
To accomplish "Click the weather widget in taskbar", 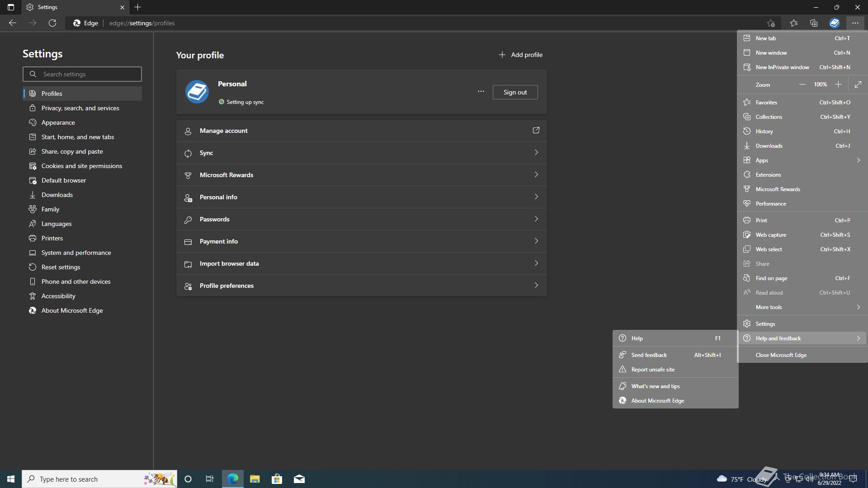I will click(741, 479).
